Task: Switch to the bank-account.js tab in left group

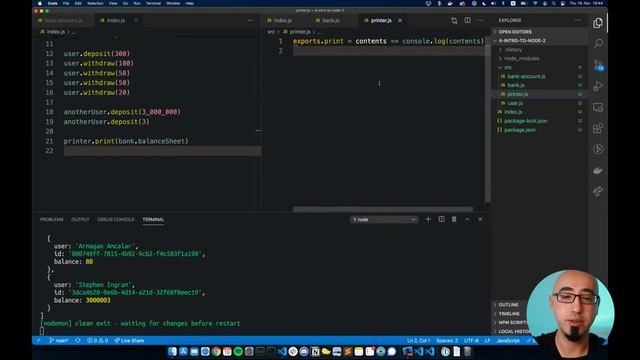Action: (63, 20)
